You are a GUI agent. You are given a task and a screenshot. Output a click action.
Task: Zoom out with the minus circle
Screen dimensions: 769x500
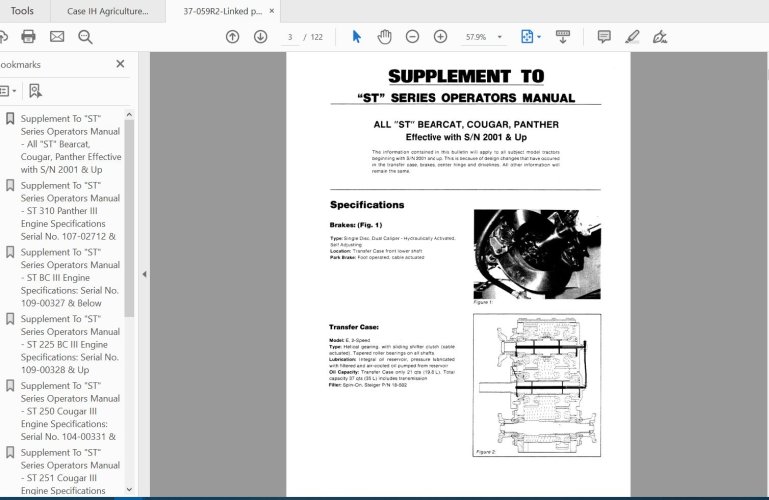click(412, 37)
